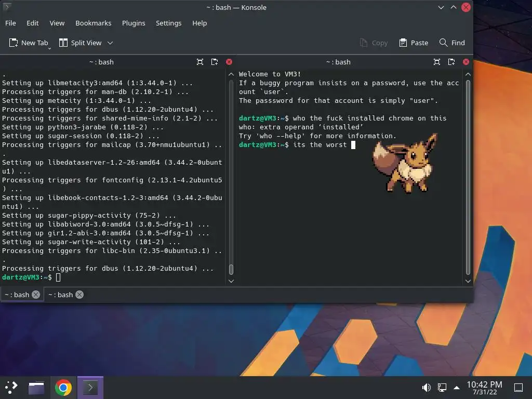This screenshot has height=399, width=532.
Task: Click the 'Try who --help' text line
Action: (x=317, y=136)
